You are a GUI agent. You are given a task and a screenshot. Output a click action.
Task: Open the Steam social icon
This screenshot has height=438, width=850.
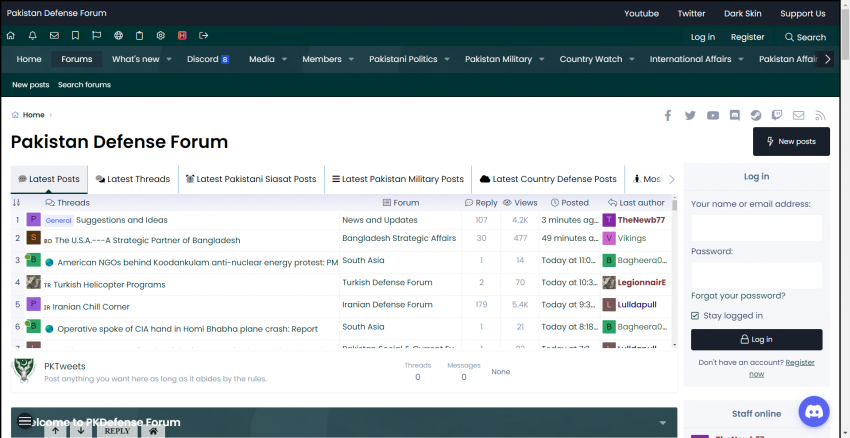755,115
